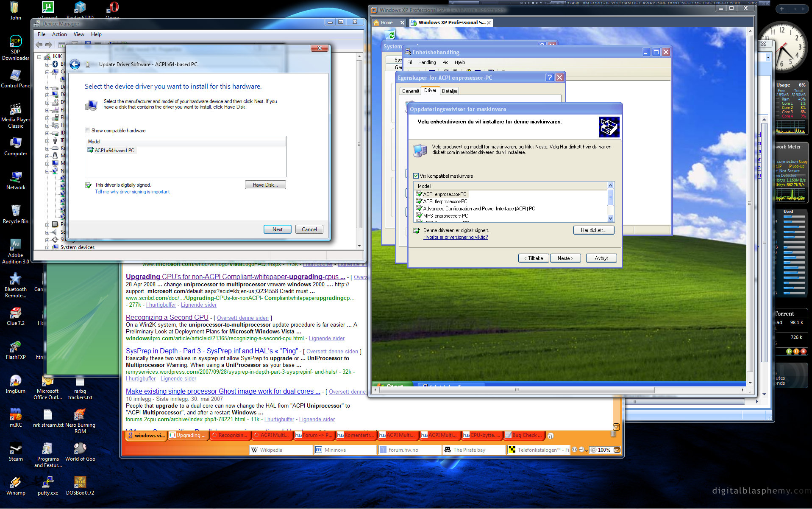This screenshot has height=509, width=812.
Task: Click the model list scrollbar down arrow
Action: 611,218
